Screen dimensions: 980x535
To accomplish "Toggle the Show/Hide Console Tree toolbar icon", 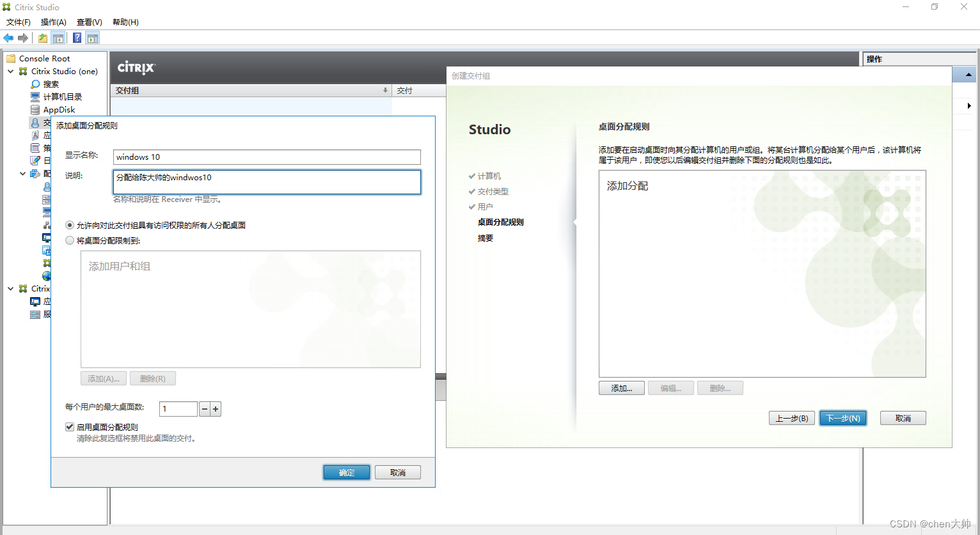I will (58, 38).
